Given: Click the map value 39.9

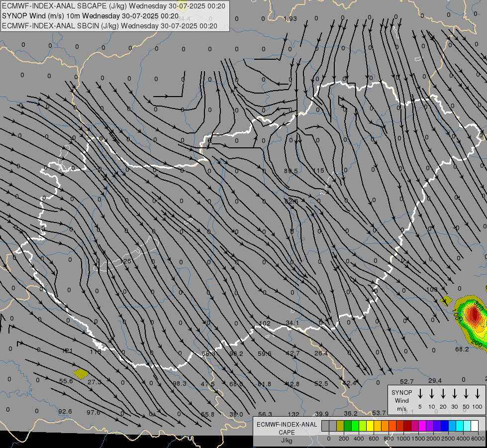Looking at the screenshot, I should 322,414.
